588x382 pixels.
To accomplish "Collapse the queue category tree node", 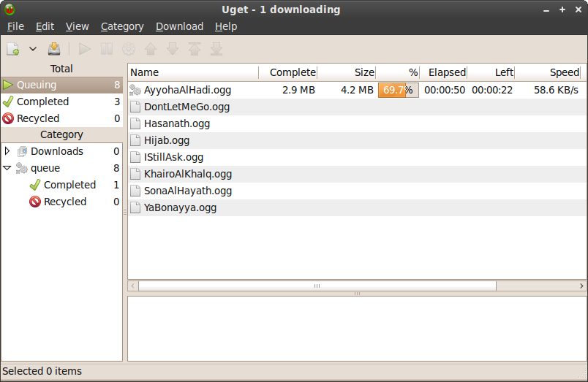I will click(x=7, y=168).
